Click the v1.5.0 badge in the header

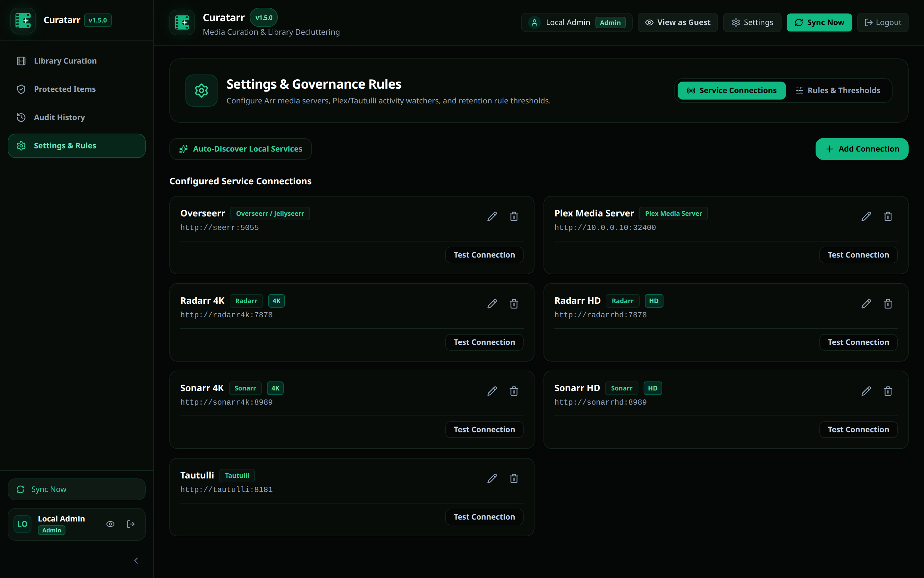click(263, 18)
